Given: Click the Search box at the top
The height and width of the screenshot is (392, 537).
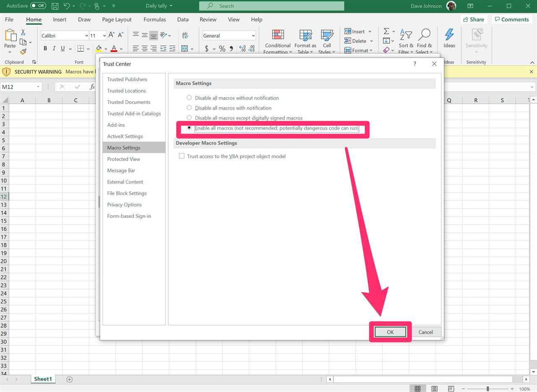Looking at the screenshot, I should click(x=271, y=6).
